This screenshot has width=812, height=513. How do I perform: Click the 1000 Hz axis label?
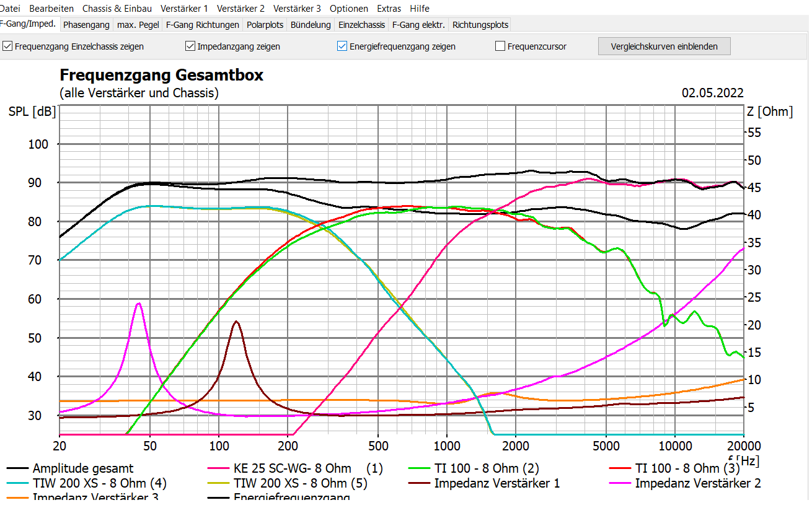point(447,447)
